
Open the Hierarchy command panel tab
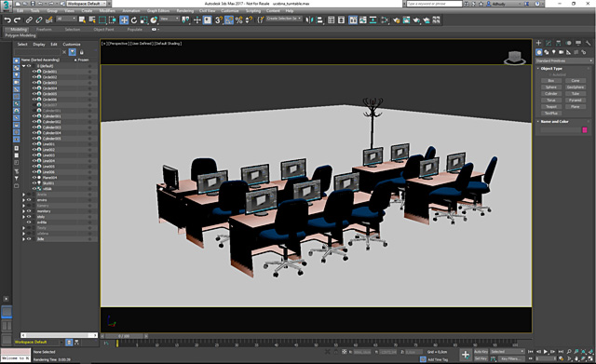pyautogui.click(x=559, y=43)
